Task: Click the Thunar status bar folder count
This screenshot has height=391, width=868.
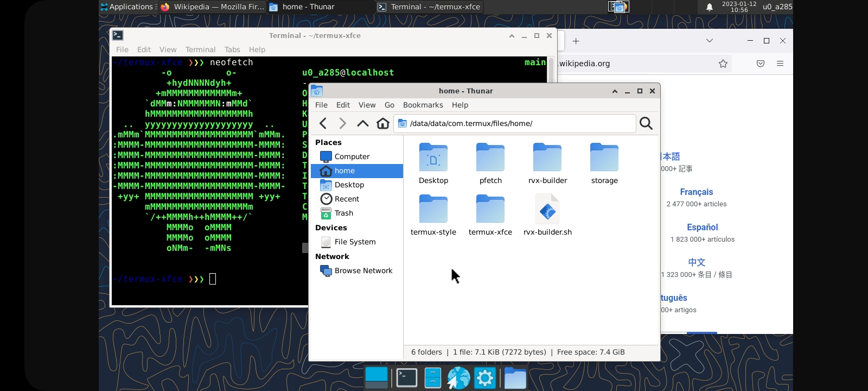Action: (x=426, y=352)
